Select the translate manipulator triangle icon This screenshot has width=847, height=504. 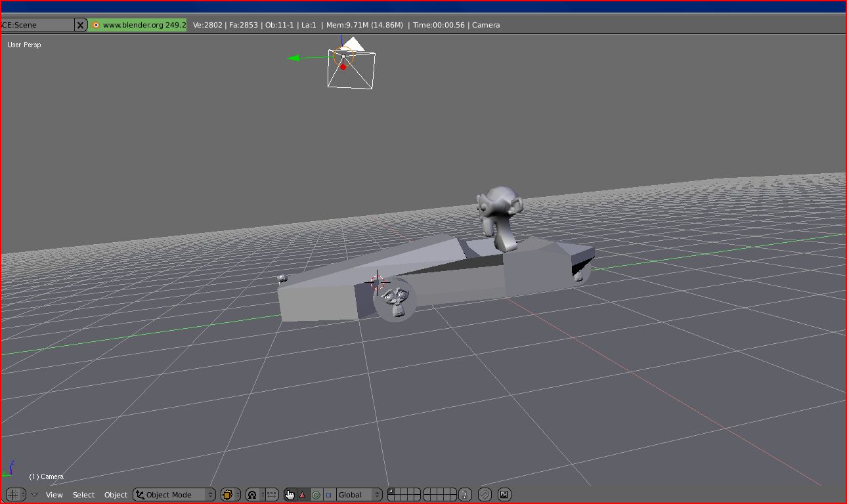tap(303, 495)
